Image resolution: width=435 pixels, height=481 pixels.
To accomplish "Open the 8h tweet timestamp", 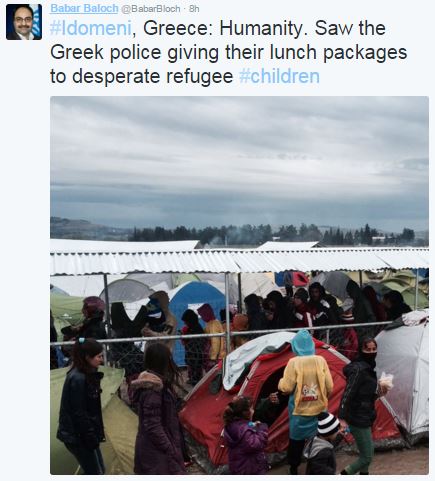I will tap(194, 9).
